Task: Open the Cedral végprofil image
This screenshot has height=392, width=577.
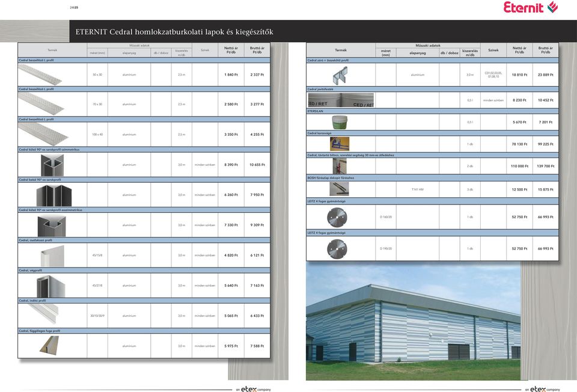Action: tap(50, 286)
